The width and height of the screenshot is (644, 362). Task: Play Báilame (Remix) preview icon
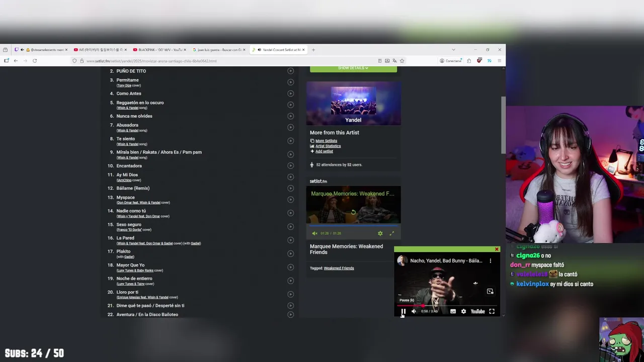point(290,188)
